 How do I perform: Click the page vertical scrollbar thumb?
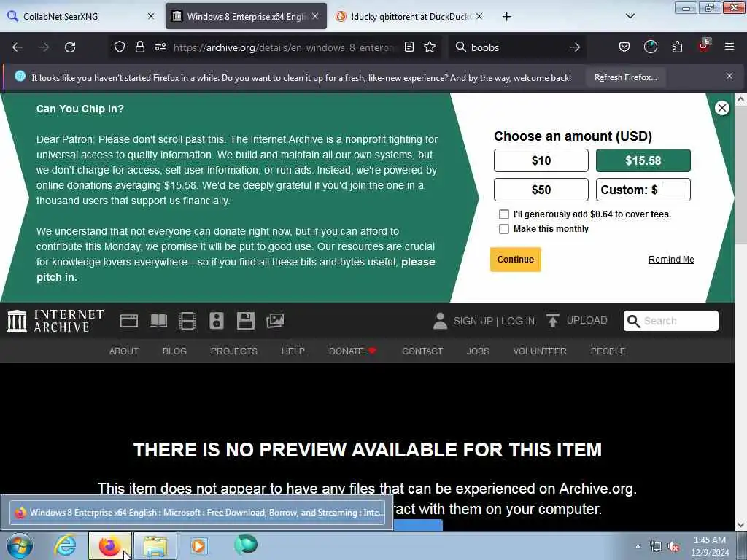[x=740, y=176]
